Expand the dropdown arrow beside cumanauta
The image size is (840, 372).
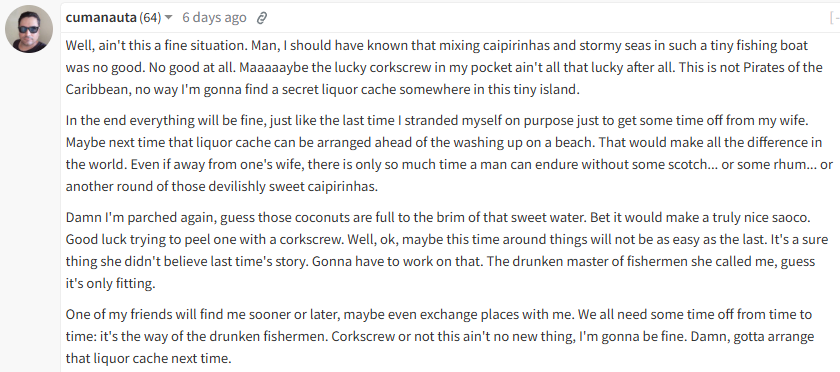pos(169,18)
